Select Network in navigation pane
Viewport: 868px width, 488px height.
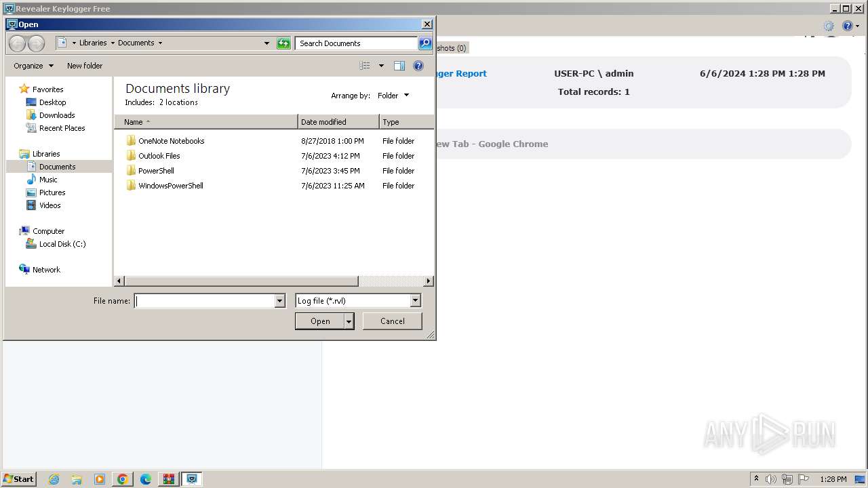[x=46, y=270]
